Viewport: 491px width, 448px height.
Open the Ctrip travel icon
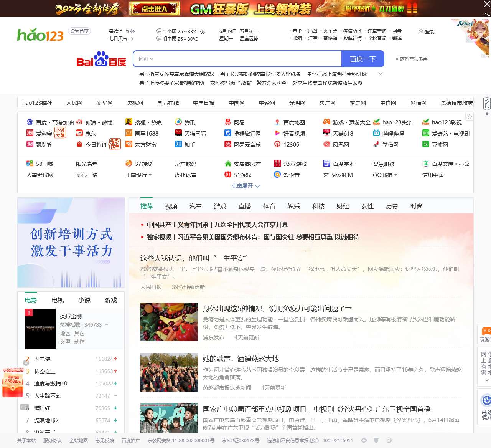tap(228, 133)
